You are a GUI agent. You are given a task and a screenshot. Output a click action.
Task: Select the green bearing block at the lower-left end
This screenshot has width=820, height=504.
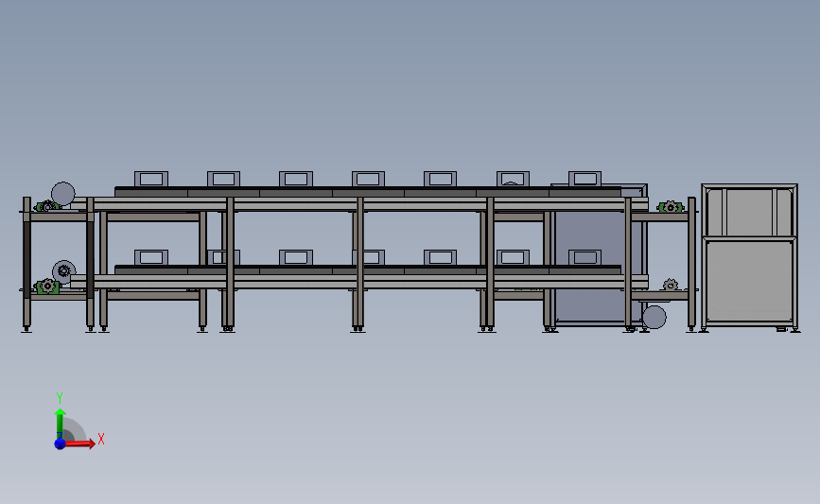point(47,287)
